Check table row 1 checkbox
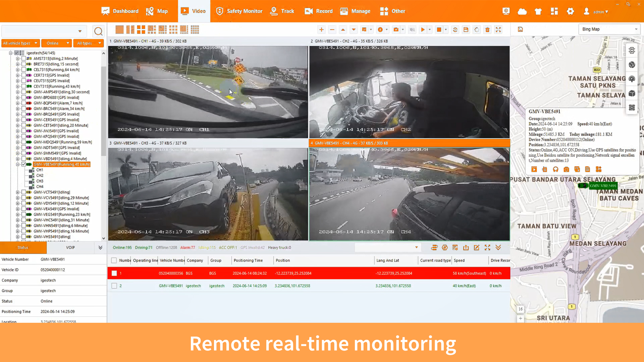The height and width of the screenshot is (362, 644). click(x=114, y=273)
